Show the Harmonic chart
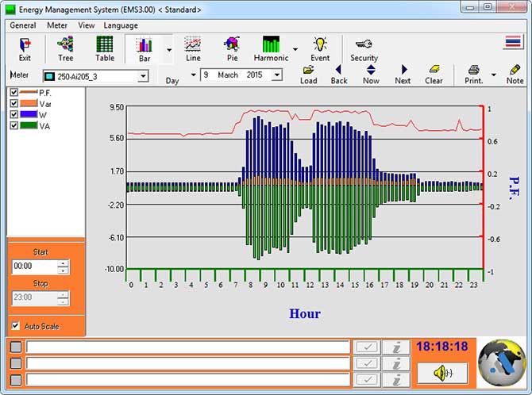532x395 pixels. coord(271,49)
